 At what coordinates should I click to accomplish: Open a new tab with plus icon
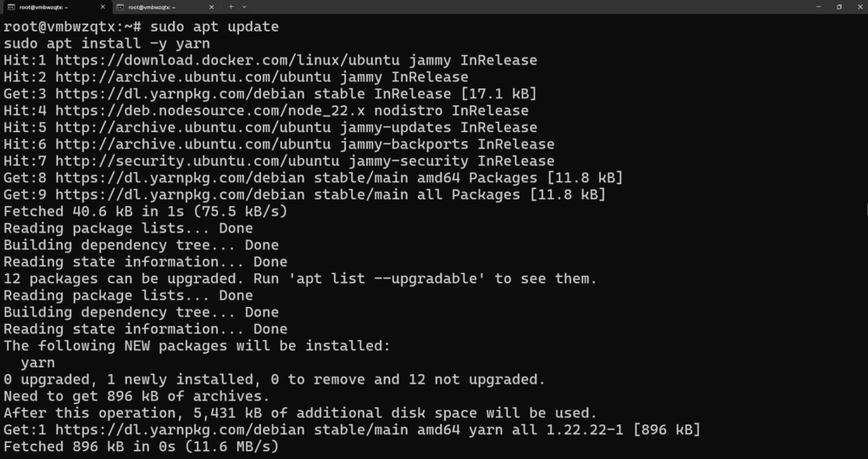click(x=231, y=7)
